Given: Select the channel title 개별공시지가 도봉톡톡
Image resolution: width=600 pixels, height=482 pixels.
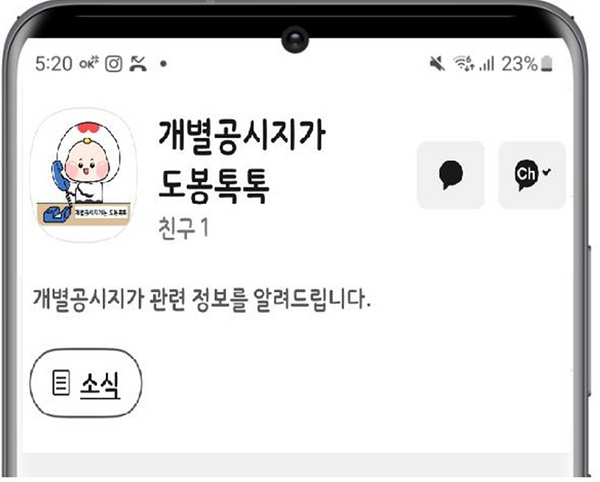Looking at the screenshot, I should pos(242,161).
